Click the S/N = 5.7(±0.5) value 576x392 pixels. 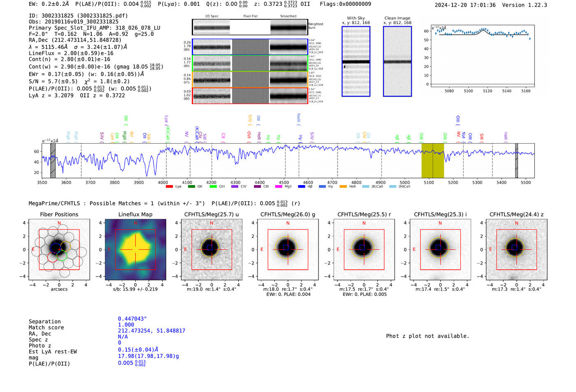click(x=53, y=81)
